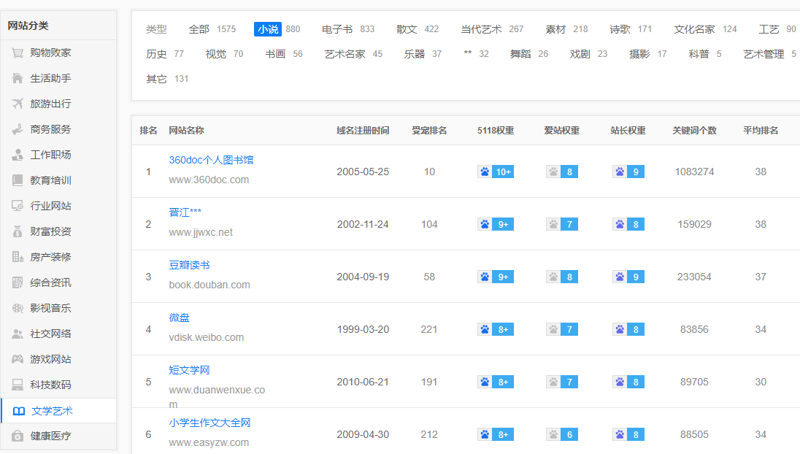Click the book icon beside 教育培训
The width and height of the screenshot is (800, 454).
pyautogui.click(x=17, y=180)
